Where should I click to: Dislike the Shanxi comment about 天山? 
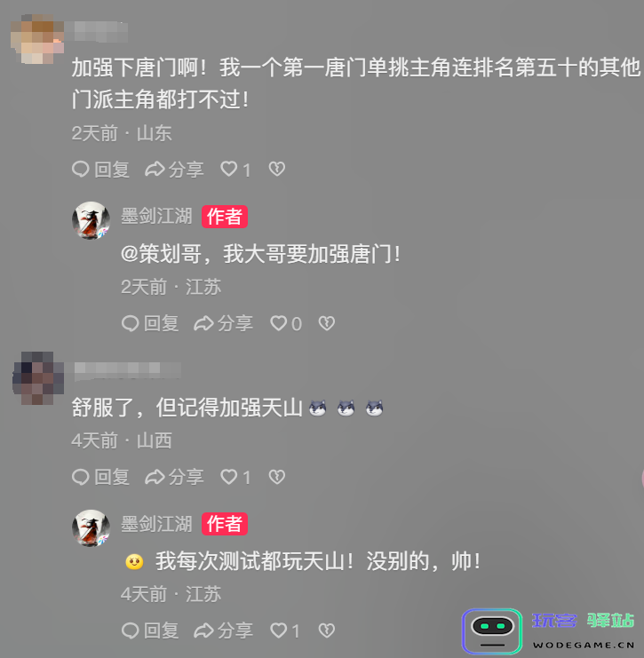(x=277, y=477)
